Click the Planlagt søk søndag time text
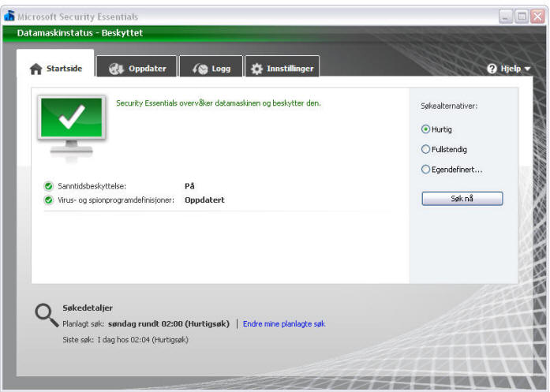 click(x=169, y=323)
